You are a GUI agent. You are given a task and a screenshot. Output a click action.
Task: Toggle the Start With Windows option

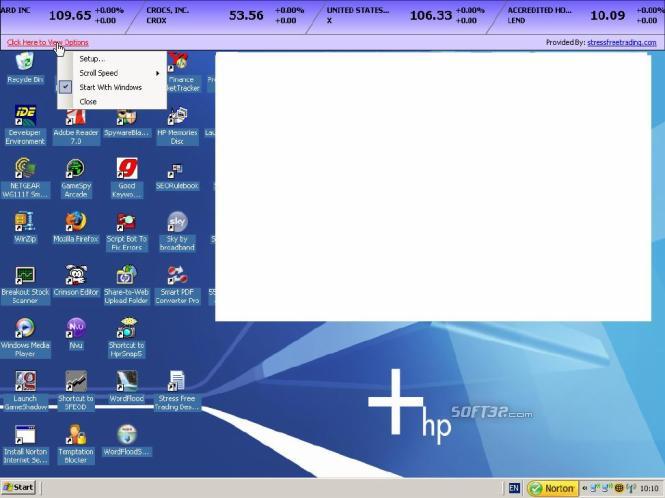pyautogui.click(x=112, y=87)
